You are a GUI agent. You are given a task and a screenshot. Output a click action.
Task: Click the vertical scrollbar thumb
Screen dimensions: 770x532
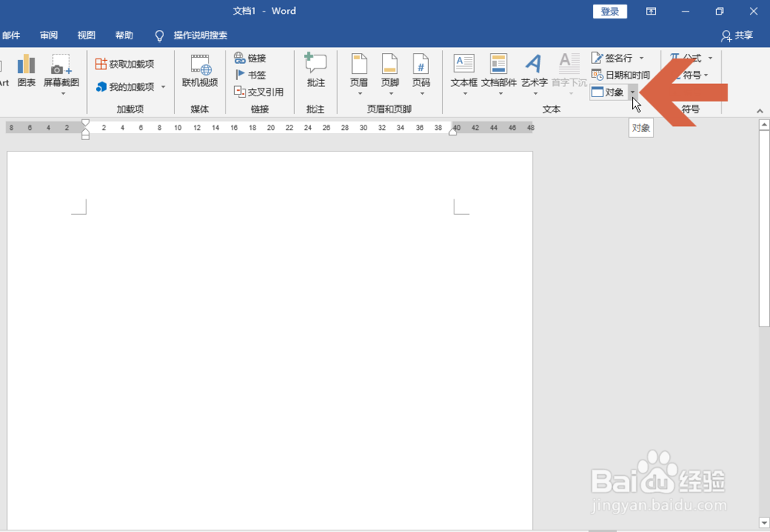(x=764, y=229)
